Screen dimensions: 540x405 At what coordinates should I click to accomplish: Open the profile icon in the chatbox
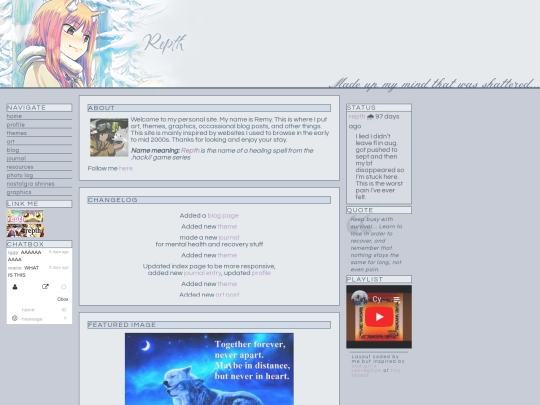click(x=15, y=287)
